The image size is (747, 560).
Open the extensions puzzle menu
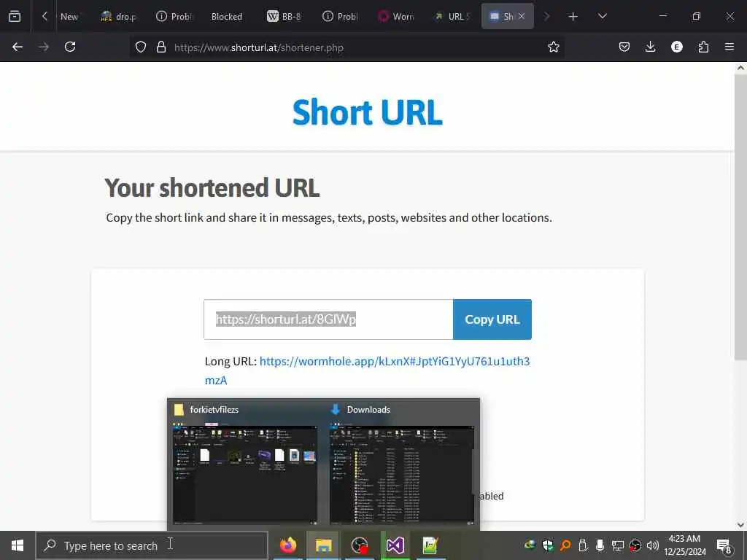(x=703, y=47)
